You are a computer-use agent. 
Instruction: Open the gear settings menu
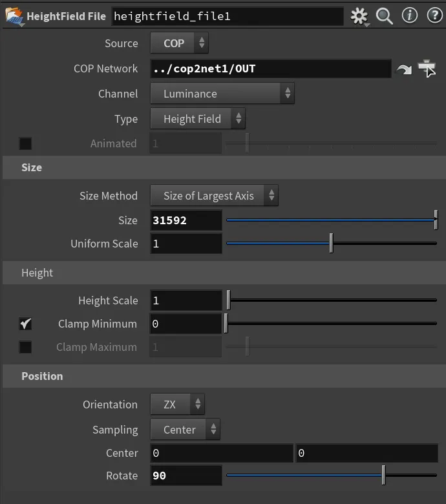click(359, 16)
